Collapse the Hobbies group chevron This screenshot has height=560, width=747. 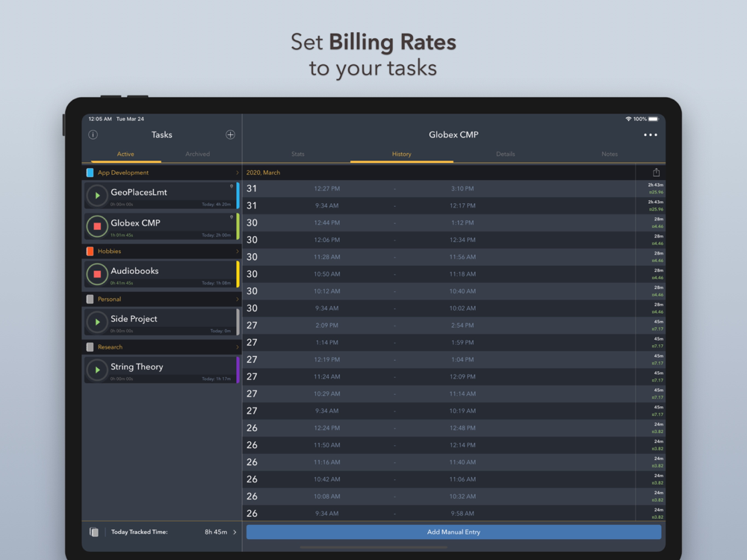pyautogui.click(x=238, y=251)
